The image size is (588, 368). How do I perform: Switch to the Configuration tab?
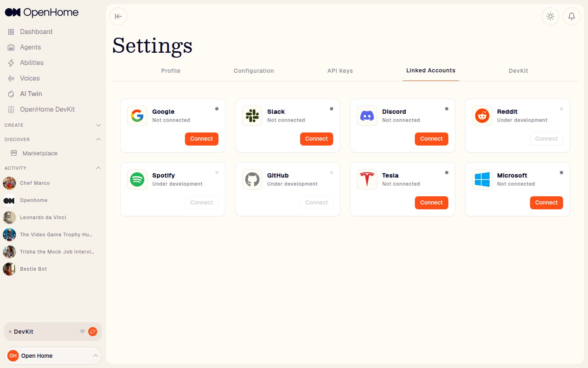254,71
